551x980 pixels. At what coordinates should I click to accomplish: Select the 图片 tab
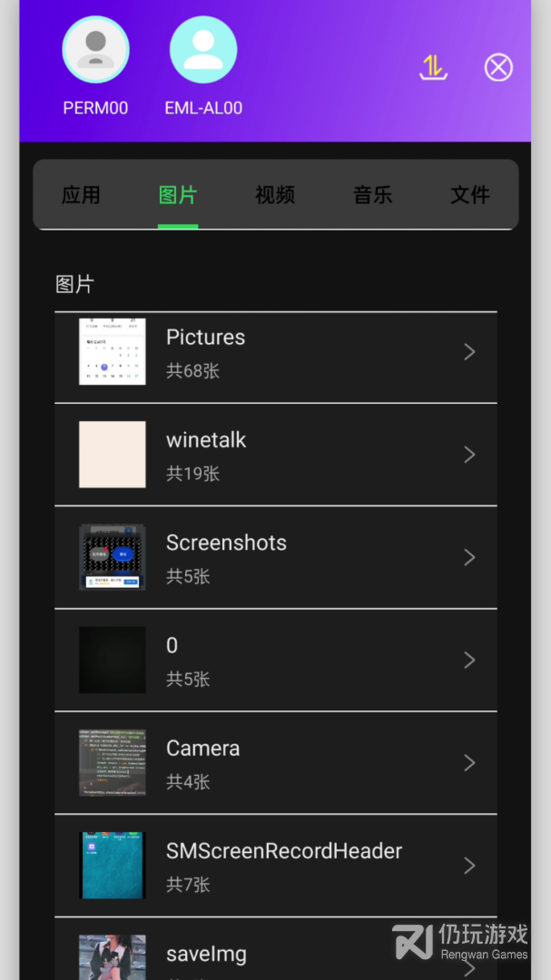[178, 195]
